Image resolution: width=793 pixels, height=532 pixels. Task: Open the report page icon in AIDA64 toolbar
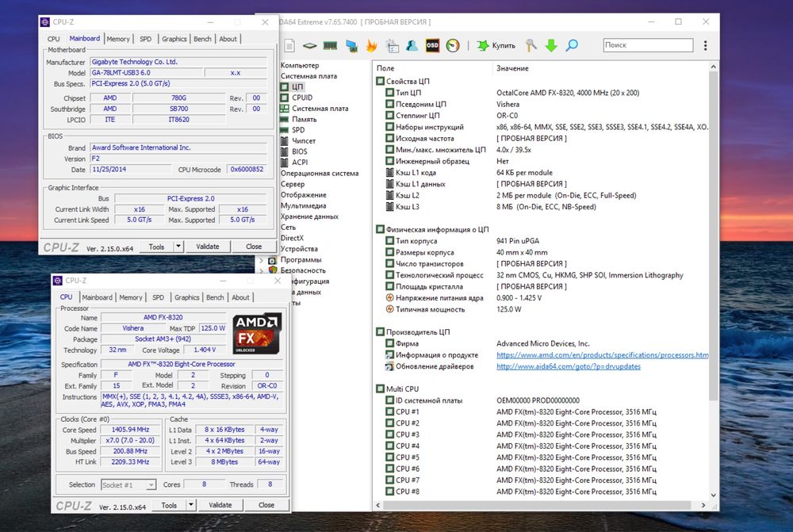coord(289,45)
